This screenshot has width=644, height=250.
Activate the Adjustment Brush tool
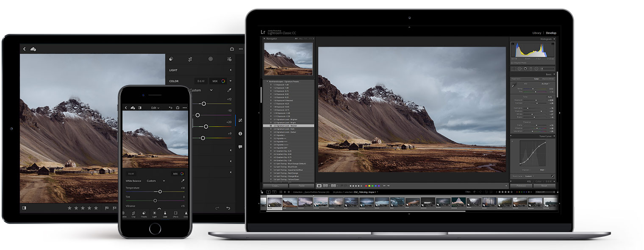pyautogui.click(x=542, y=69)
